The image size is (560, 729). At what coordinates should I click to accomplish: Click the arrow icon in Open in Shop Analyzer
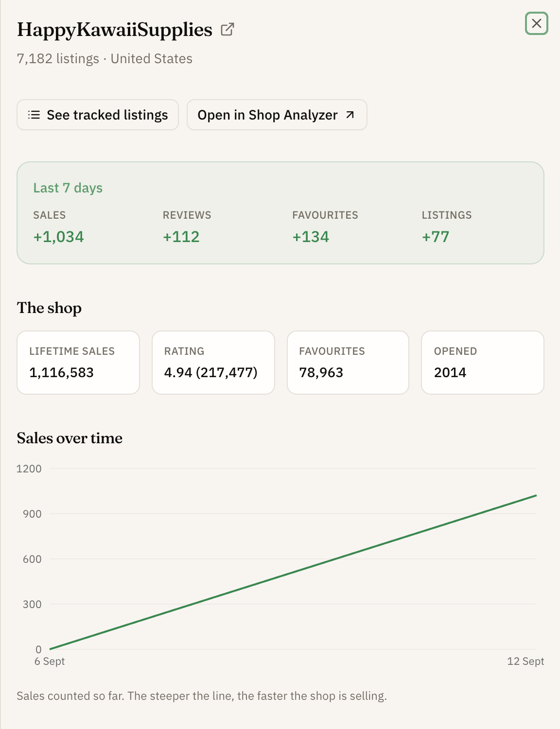(350, 115)
